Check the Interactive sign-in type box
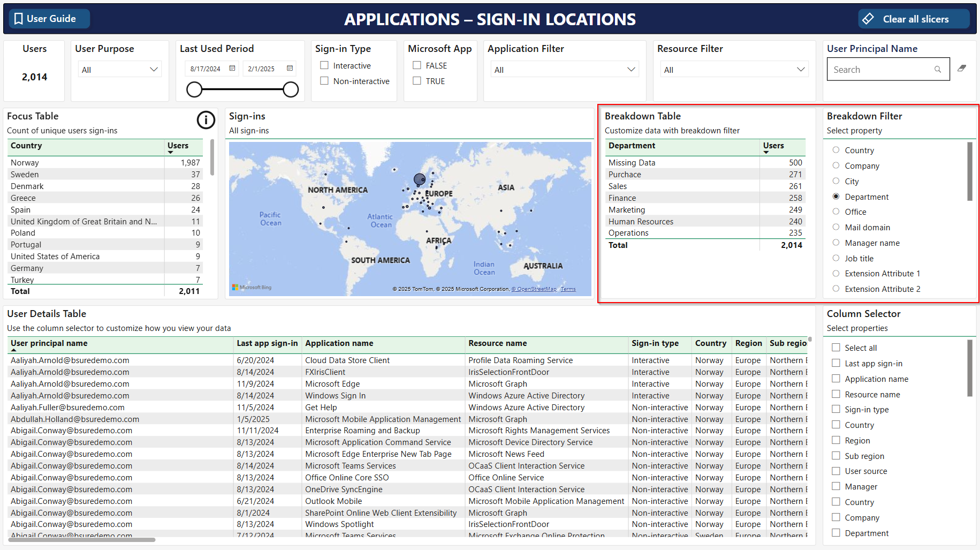980x550 pixels. click(324, 65)
